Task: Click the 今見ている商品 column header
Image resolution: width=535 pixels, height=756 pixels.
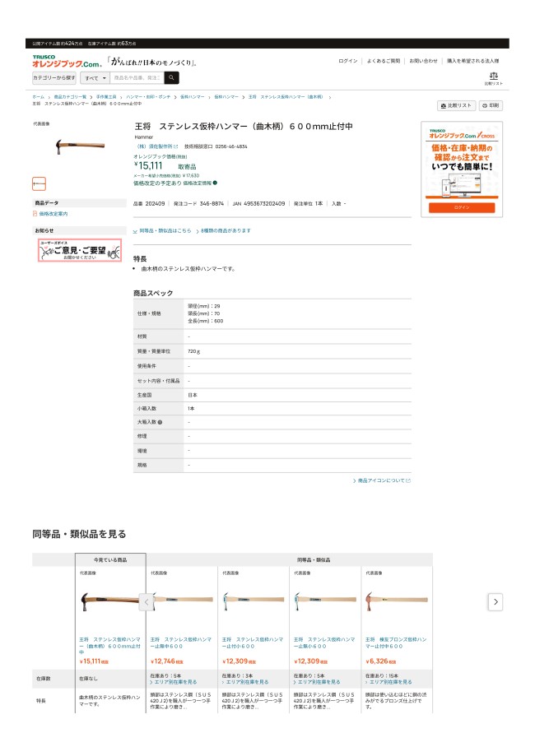Action: [x=110, y=559]
